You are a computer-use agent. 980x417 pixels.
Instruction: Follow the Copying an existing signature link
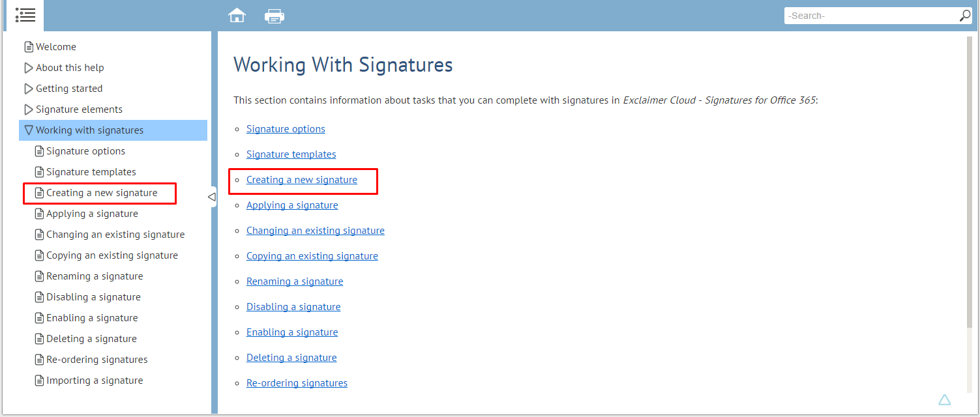312,256
